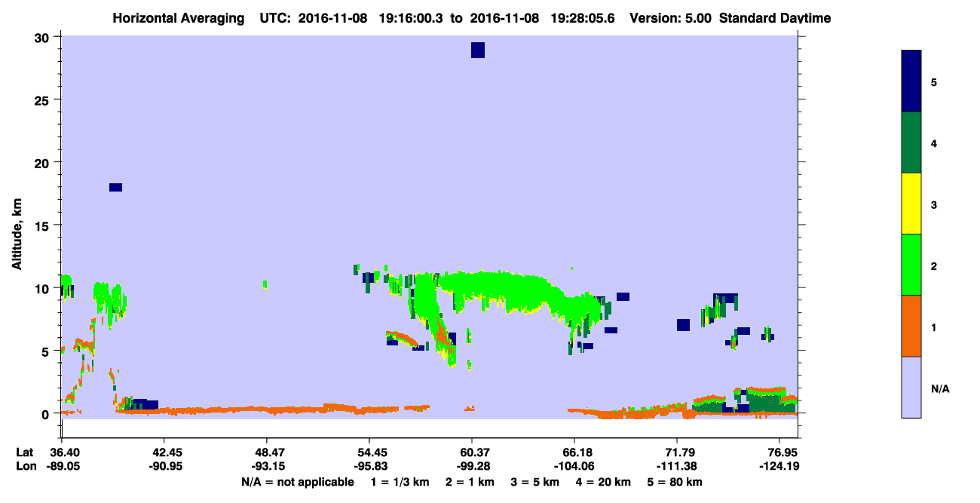Click 'Standard Daytime' text in title
Image resolution: width=980 pixels, height=503 pixels.
pyautogui.click(x=775, y=17)
